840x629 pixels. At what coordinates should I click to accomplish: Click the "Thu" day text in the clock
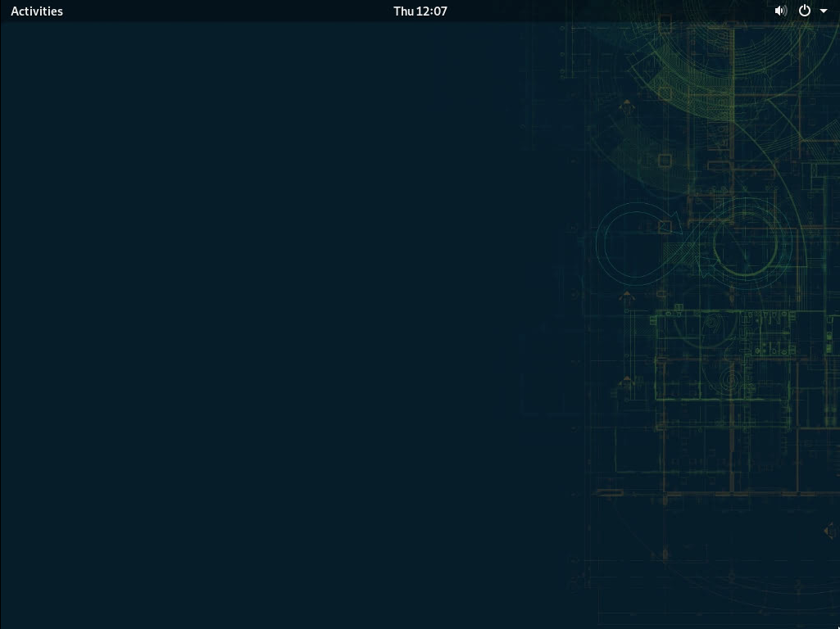coord(403,11)
